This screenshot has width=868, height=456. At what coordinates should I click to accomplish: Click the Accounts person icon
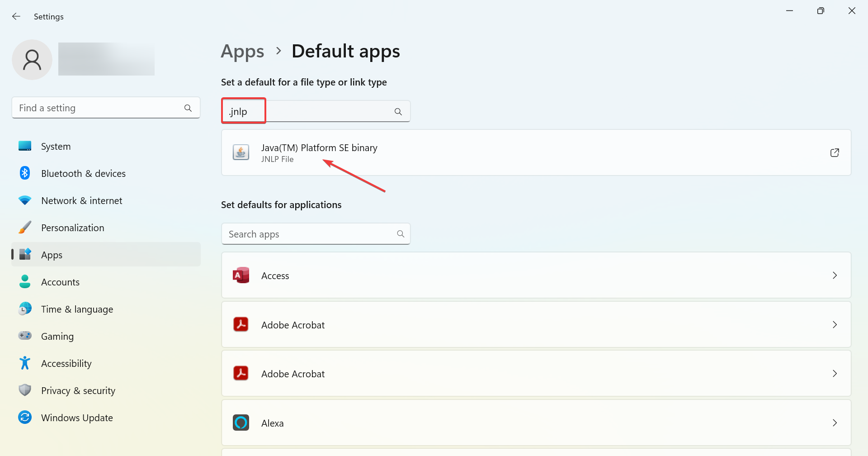[25, 281]
